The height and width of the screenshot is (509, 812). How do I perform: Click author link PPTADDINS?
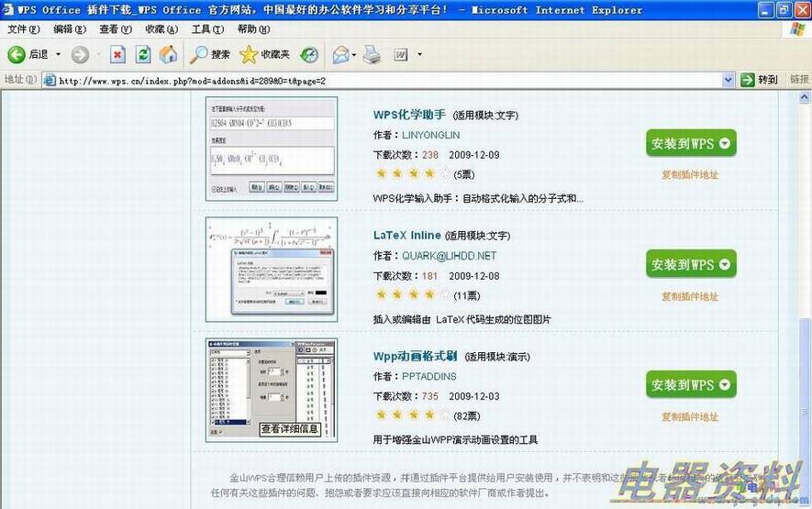[428, 377]
